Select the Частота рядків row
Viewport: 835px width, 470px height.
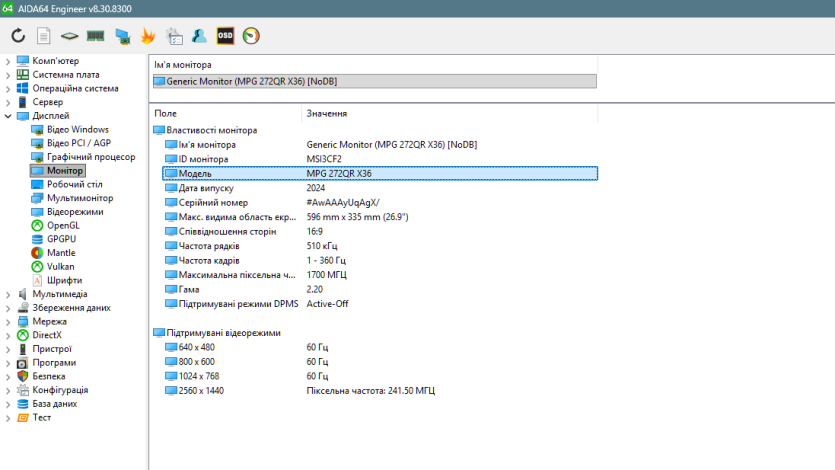click(380, 246)
